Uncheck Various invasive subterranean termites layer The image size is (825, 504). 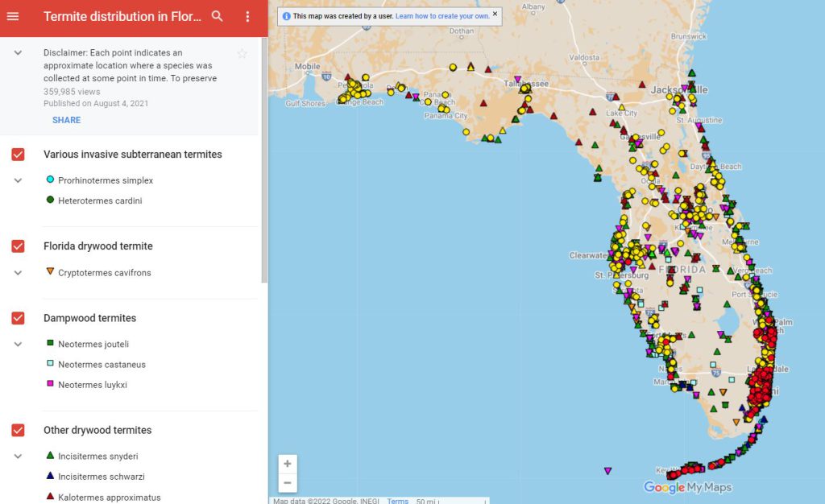(x=18, y=155)
